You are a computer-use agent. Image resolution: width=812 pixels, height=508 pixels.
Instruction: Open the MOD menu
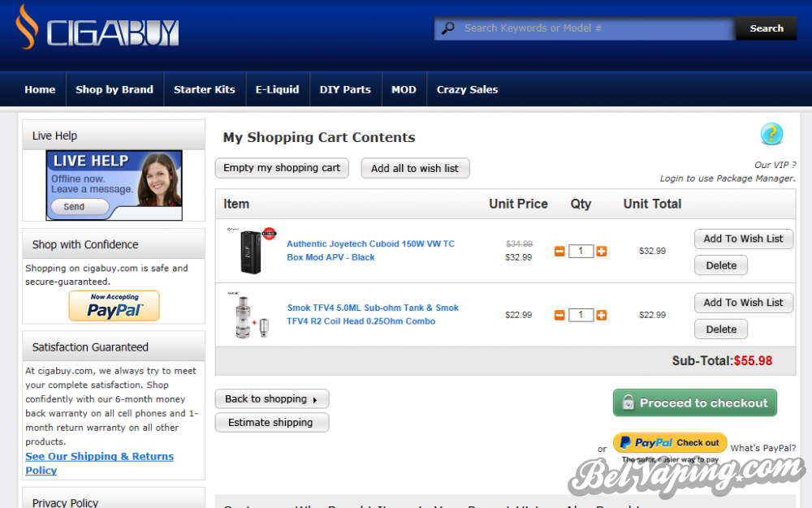coord(404,89)
